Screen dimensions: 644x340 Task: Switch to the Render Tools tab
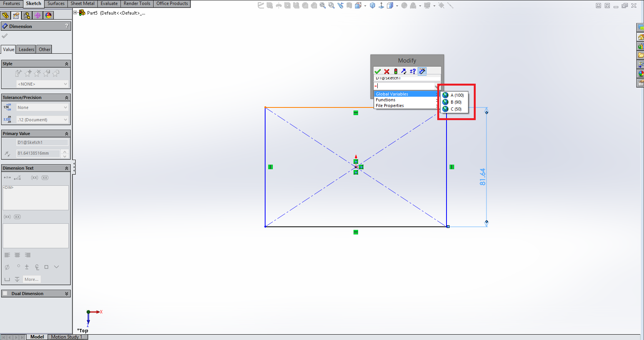click(x=137, y=3)
